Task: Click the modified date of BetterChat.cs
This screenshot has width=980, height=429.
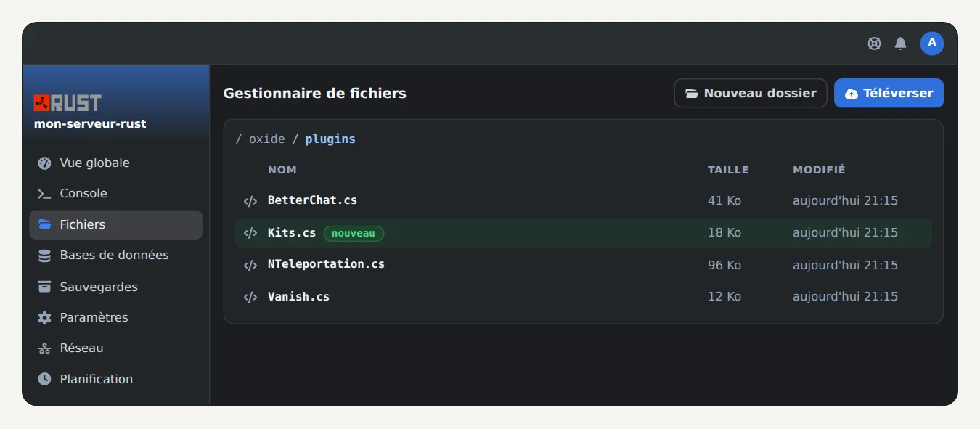Action: 845,200
